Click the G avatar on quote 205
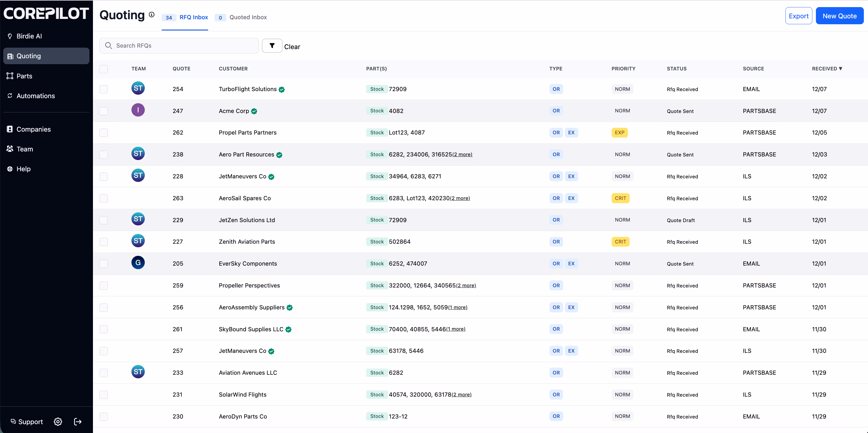 pos(138,263)
